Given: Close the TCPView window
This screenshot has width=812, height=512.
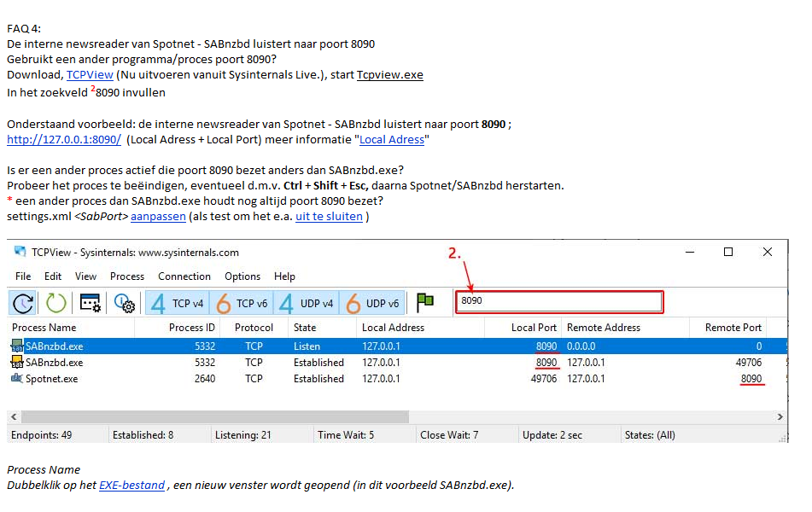Looking at the screenshot, I should 768,252.
